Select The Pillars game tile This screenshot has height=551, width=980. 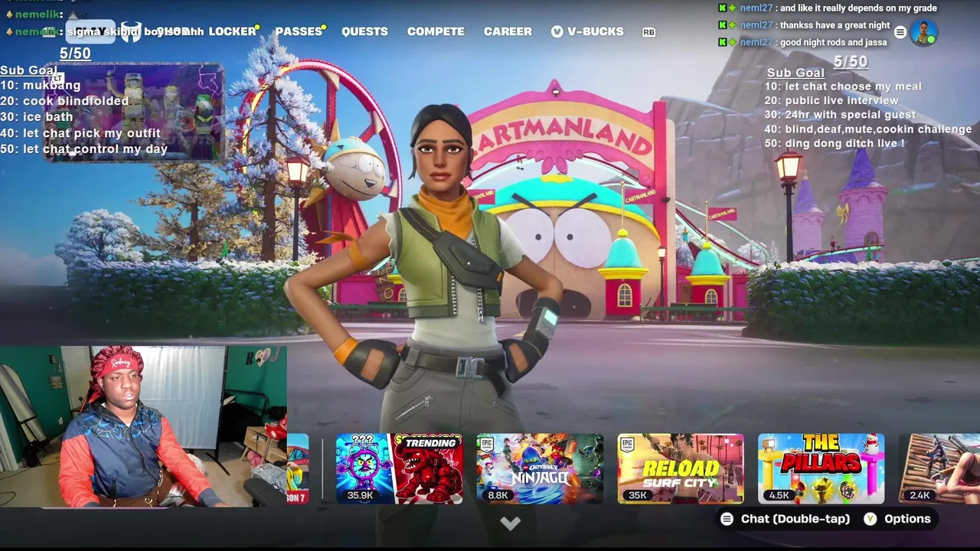click(821, 468)
